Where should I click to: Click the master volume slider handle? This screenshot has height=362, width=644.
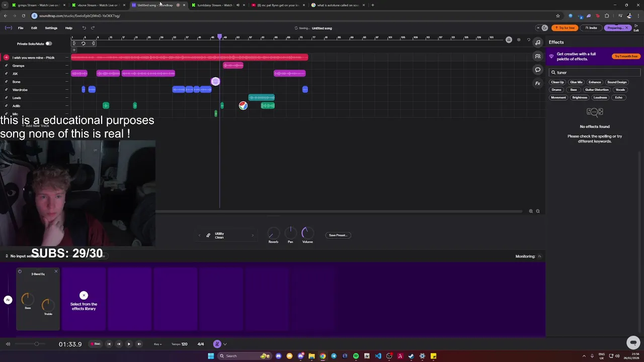coord(36,344)
